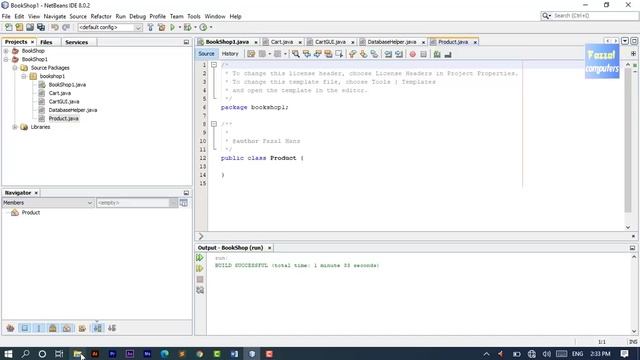
Task: Switch to the DatabaseHelper.java tab
Action: [x=391, y=42]
